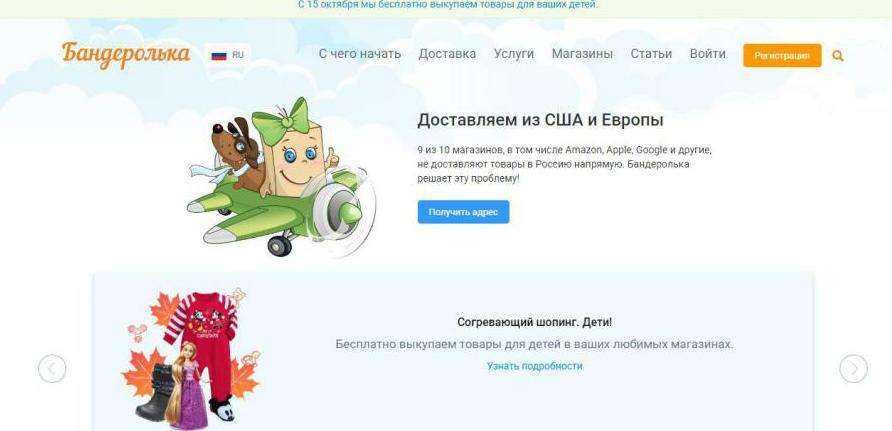Click the Бандеролька logo
The image size is (892, 431).
pyautogui.click(x=126, y=55)
